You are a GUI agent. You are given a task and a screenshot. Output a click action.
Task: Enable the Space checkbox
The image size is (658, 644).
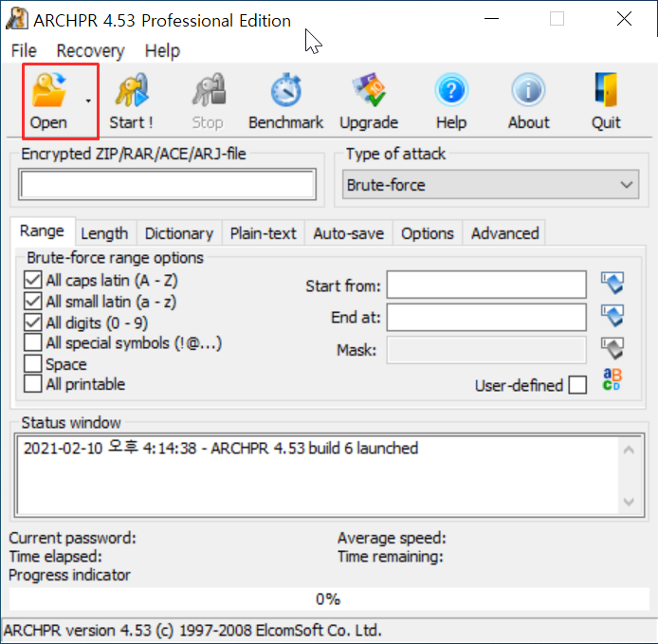pos(33,363)
